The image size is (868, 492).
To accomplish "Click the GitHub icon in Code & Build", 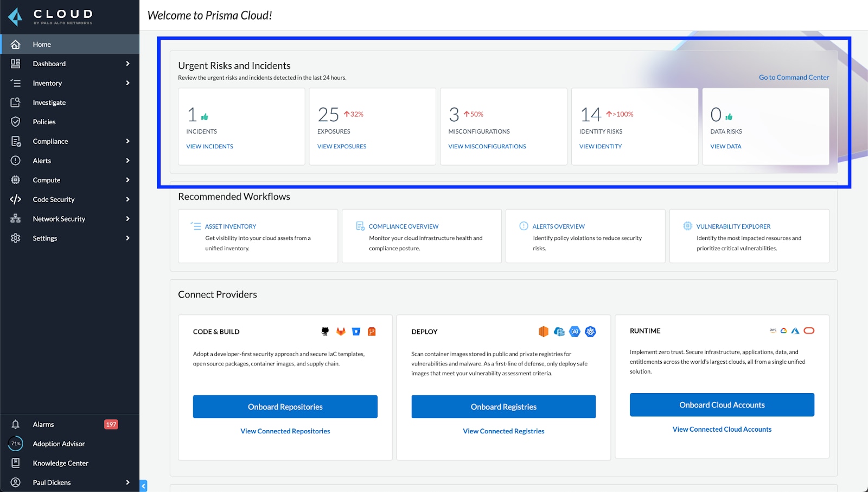I will pyautogui.click(x=325, y=331).
